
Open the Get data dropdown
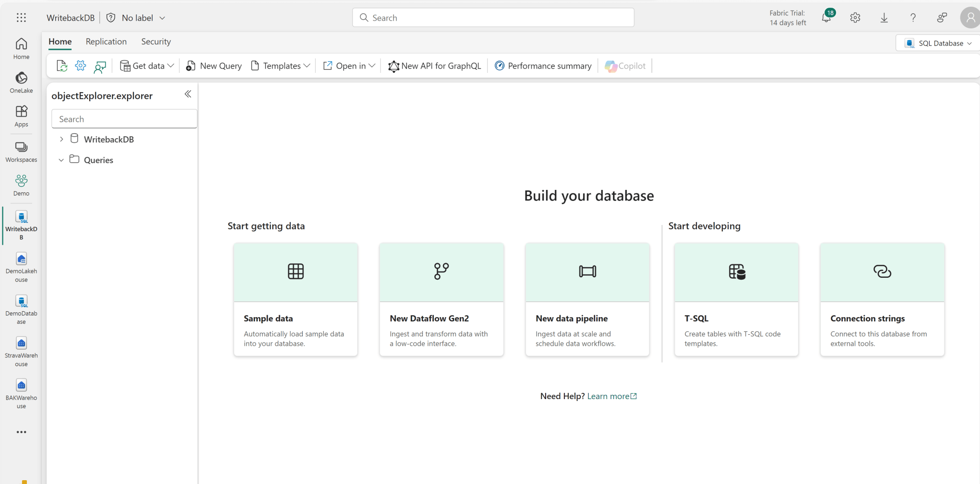tap(146, 66)
